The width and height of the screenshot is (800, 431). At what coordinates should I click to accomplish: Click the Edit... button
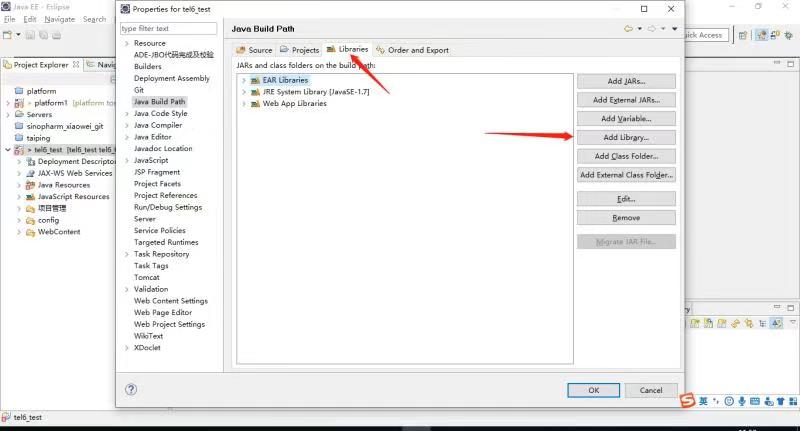(626, 199)
